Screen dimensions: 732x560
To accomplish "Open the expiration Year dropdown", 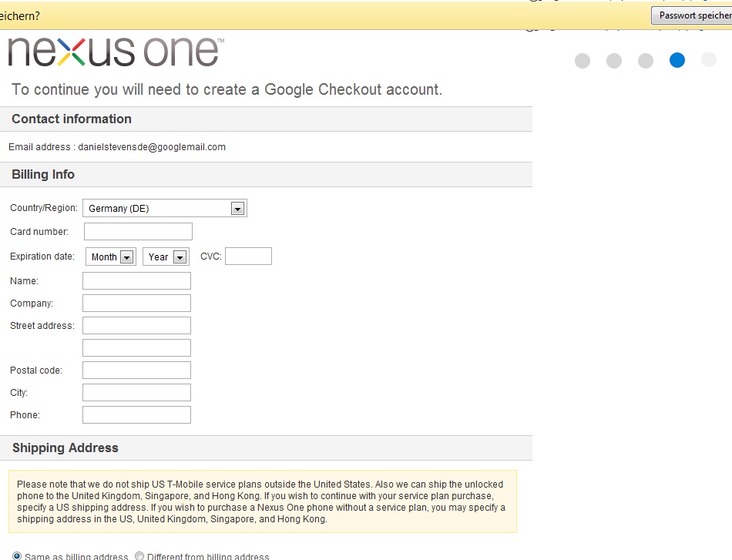I will [166, 257].
